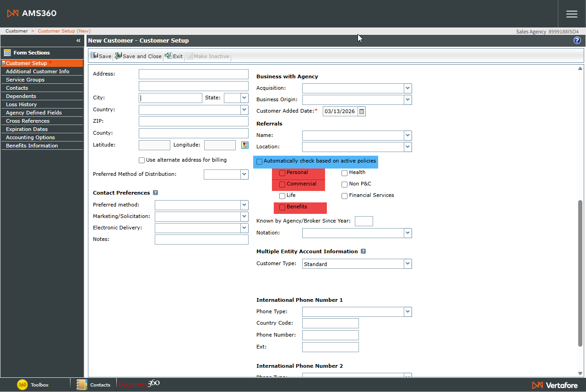This screenshot has height=392, width=586.
Task: Open the map icon beside Longitude
Action: pyautogui.click(x=245, y=145)
